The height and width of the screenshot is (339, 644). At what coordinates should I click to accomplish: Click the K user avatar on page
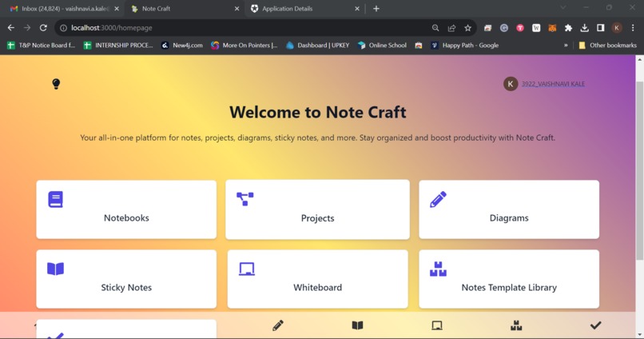pyautogui.click(x=511, y=84)
